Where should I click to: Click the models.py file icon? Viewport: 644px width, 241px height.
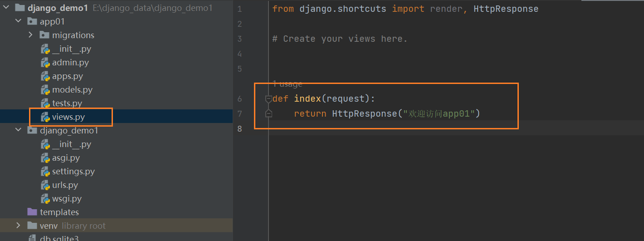[45, 90]
